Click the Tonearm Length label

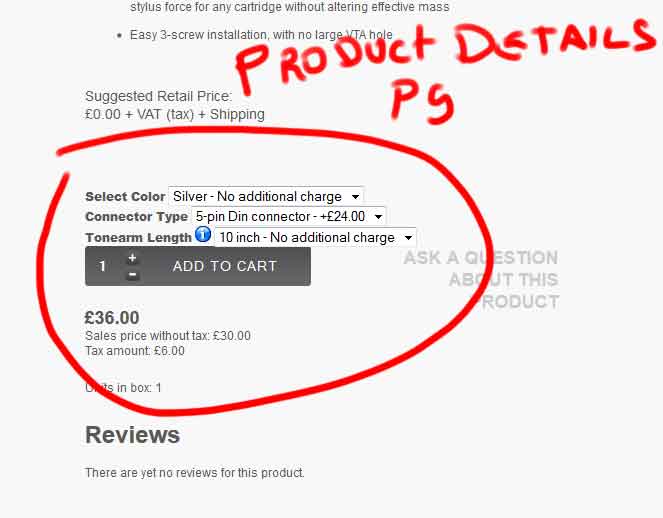138,238
